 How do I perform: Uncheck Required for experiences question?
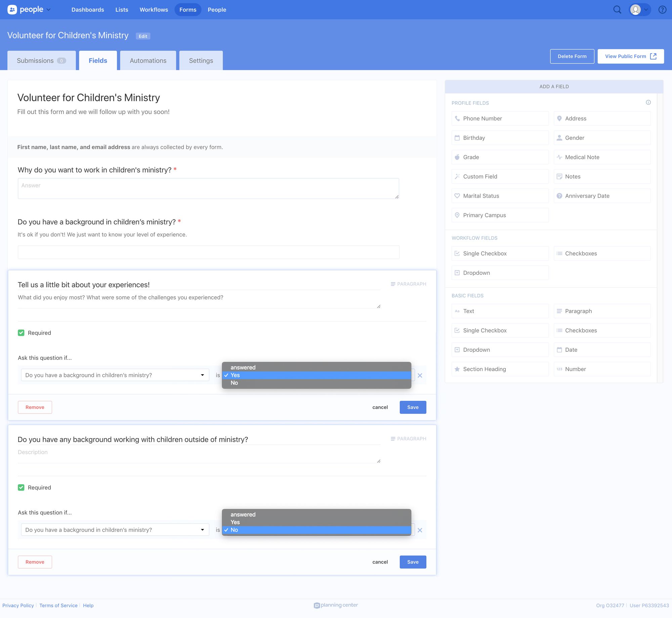coord(21,333)
